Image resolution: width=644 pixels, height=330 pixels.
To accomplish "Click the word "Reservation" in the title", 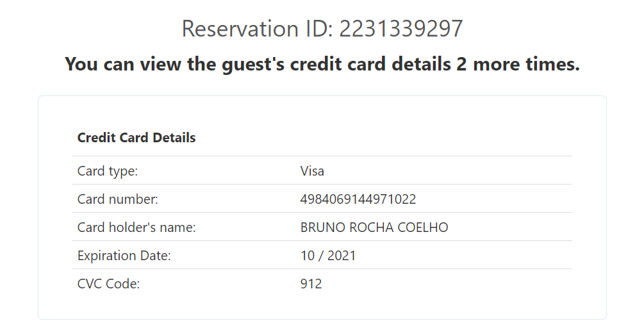I will (x=236, y=29).
